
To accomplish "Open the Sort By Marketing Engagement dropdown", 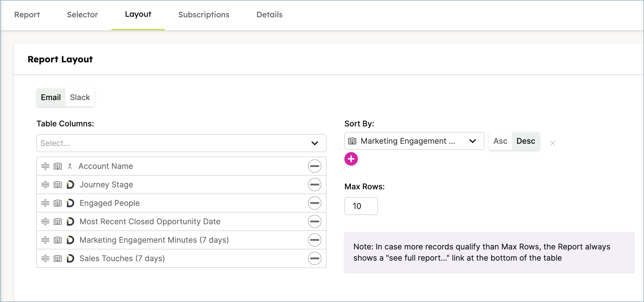I will (x=414, y=141).
